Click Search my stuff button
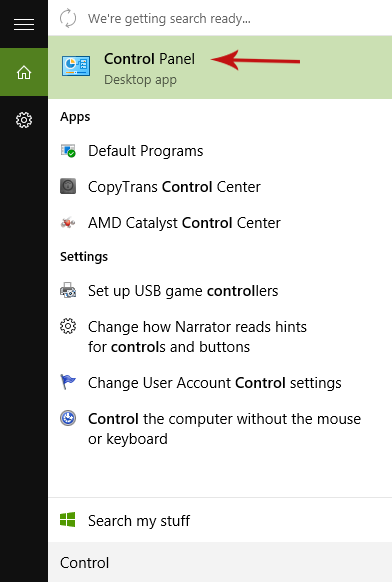This screenshot has width=392, height=582. click(220, 520)
